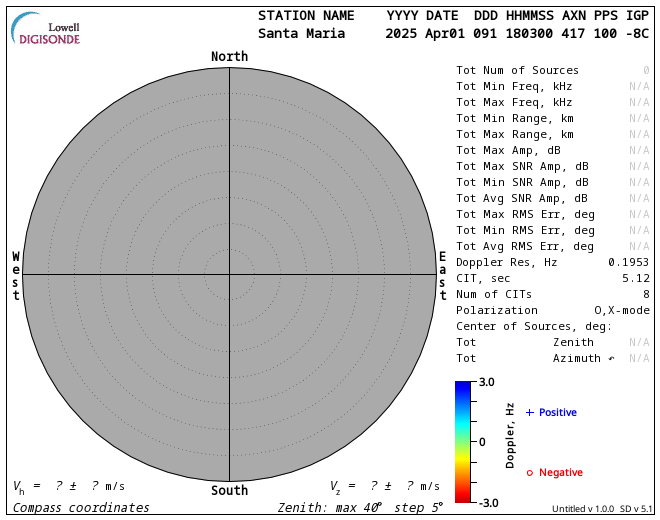This screenshot has height=520, width=660.
Task: Select the station name Santa Maria
Action: (301, 33)
